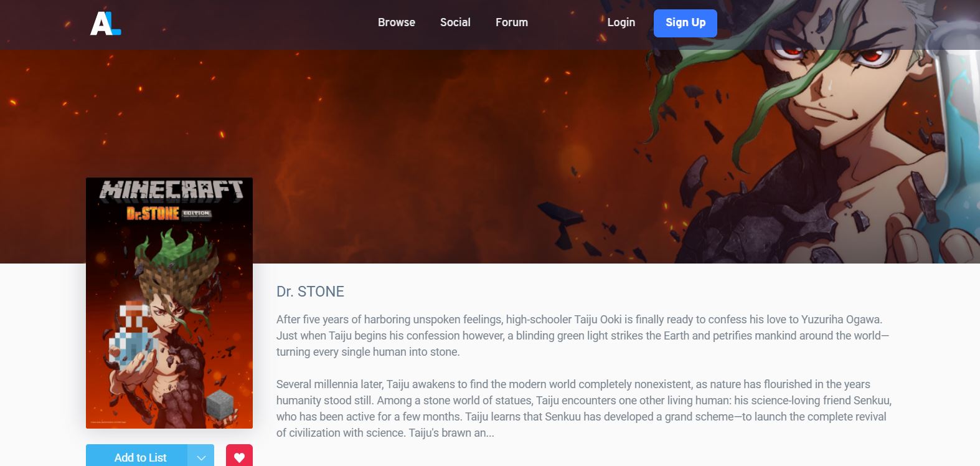The width and height of the screenshot is (980, 466).
Task: Expand the Add to List status chevron
Action: (201, 457)
